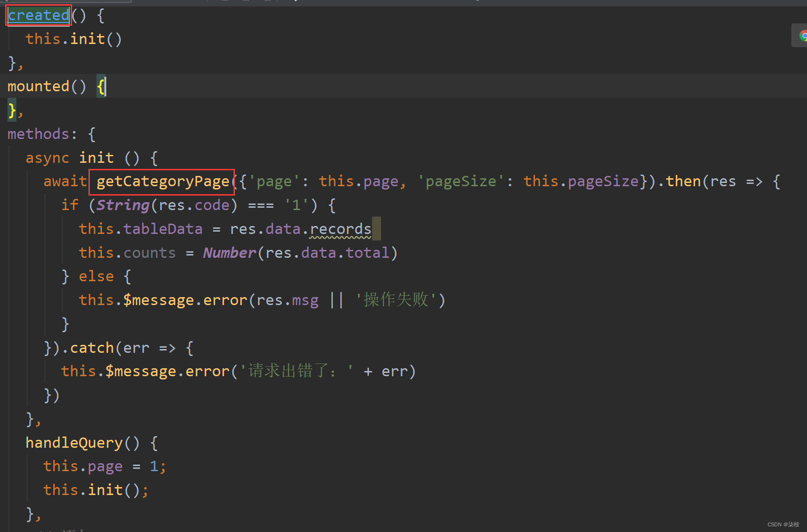
Task: Click the 'await' keyword
Action: (65, 182)
